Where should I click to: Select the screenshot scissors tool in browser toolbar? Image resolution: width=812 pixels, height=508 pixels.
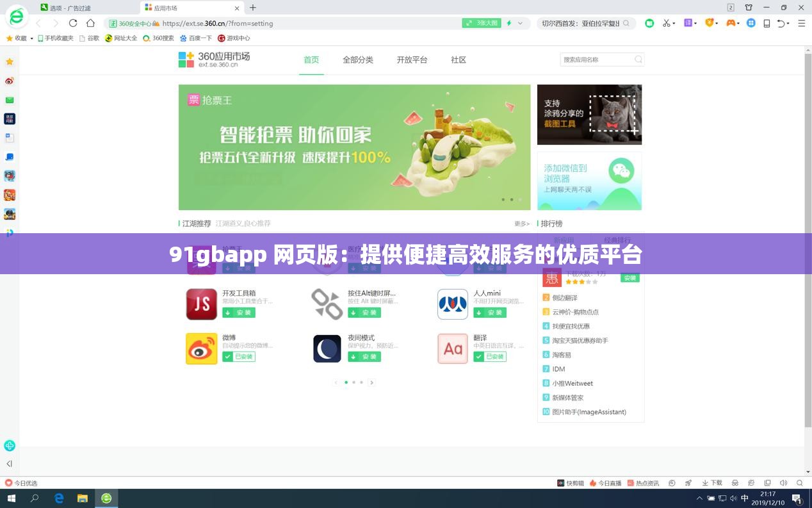pyautogui.click(x=666, y=23)
